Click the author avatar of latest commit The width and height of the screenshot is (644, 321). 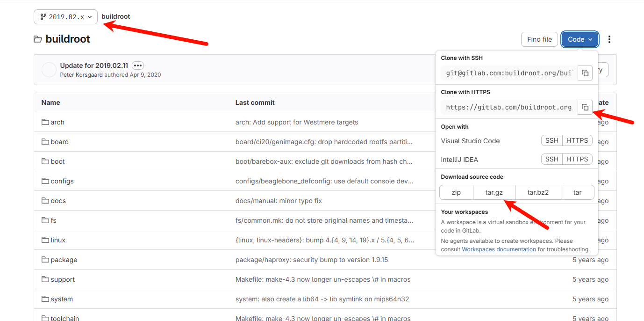click(49, 70)
